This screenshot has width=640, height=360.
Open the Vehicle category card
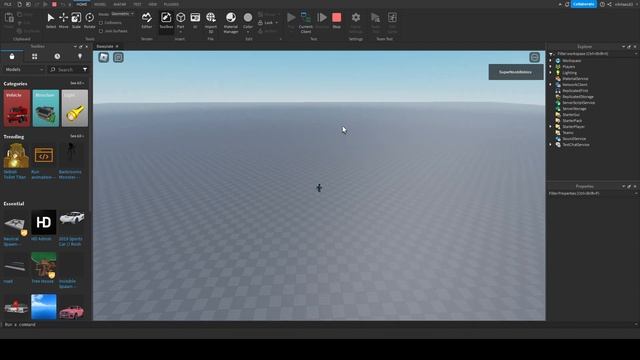pos(17,108)
